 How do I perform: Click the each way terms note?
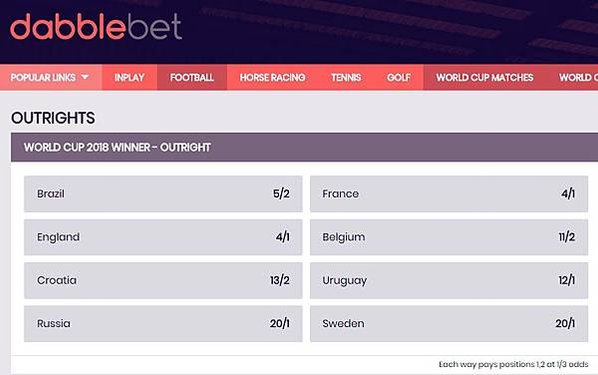pos(513,364)
